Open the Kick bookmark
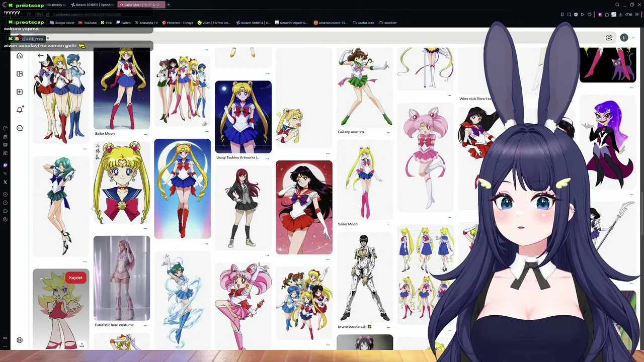 (106, 23)
